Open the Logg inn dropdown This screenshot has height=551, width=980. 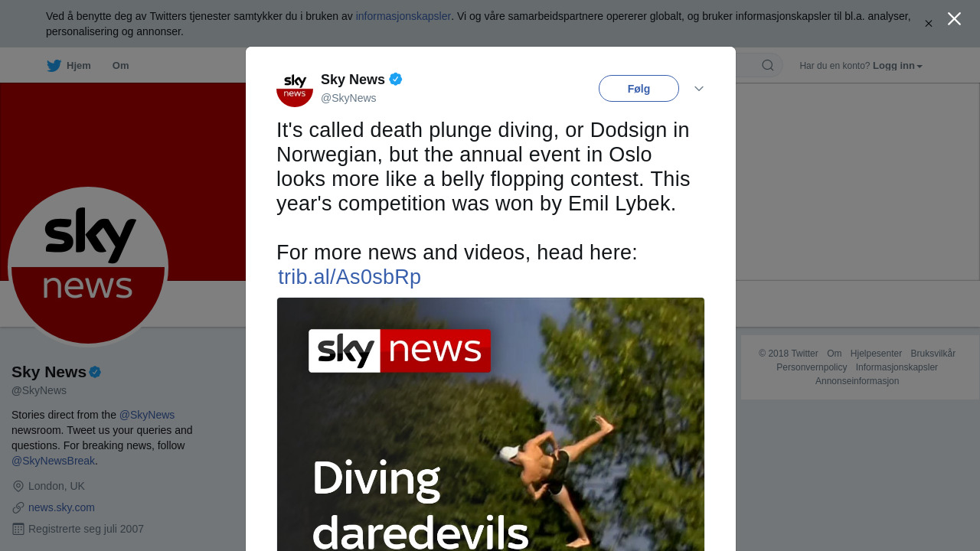point(897,66)
